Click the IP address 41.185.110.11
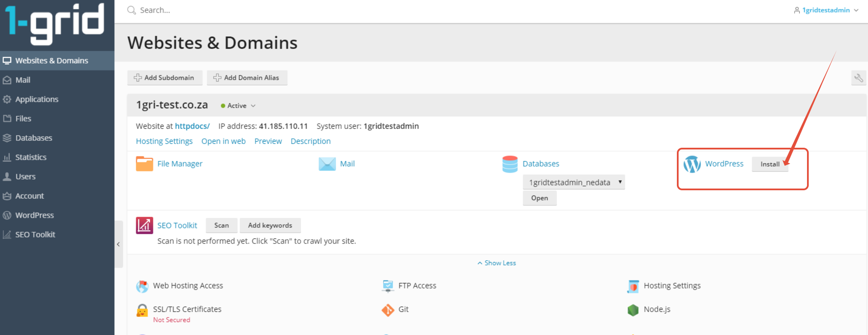Image resolution: width=868 pixels, height=335 pixels. 283,126
